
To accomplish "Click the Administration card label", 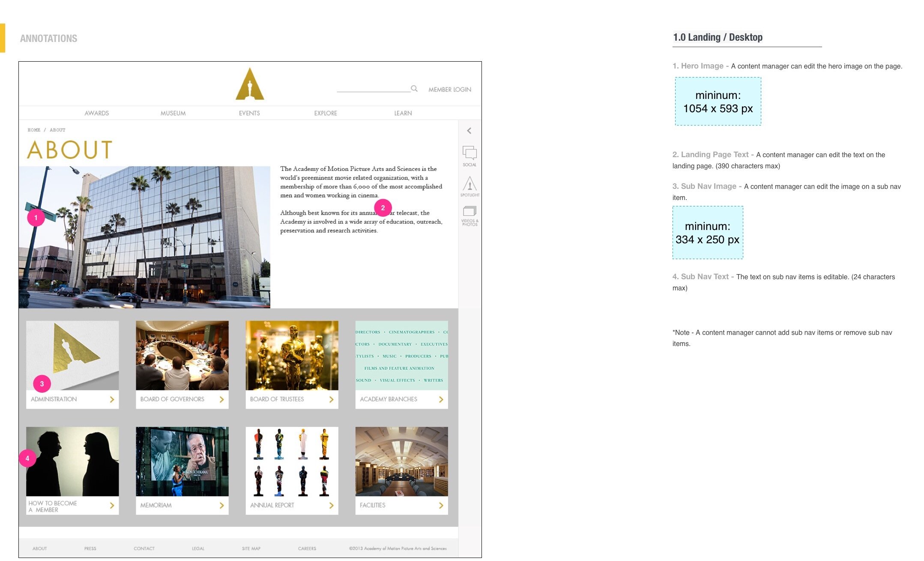I will click(54, 399).
